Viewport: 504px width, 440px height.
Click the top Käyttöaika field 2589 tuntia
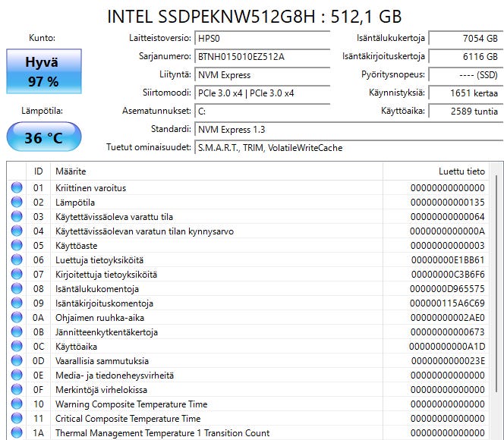click(x=466, y=111)
